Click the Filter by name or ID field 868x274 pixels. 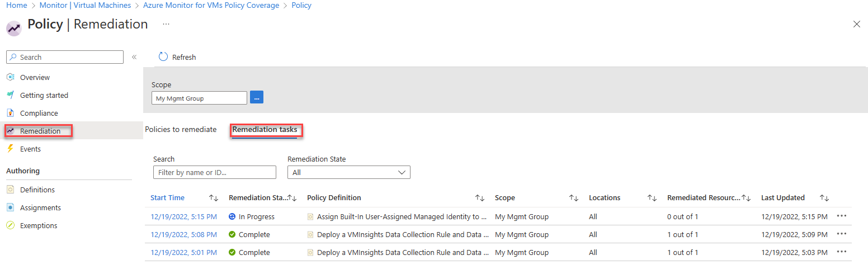click(x=214, y=172)
